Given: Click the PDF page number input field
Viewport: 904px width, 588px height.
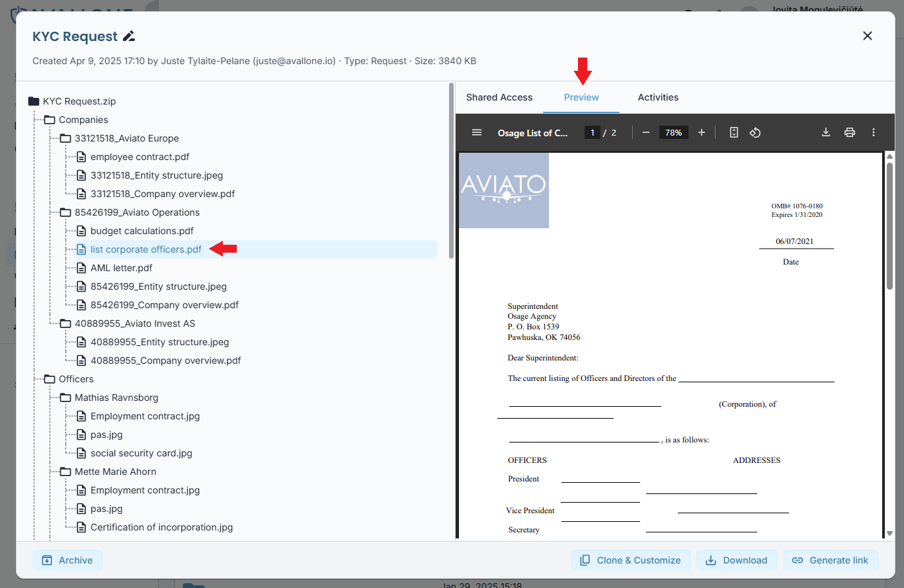Looking at the screenshot, I should (592, 132).
